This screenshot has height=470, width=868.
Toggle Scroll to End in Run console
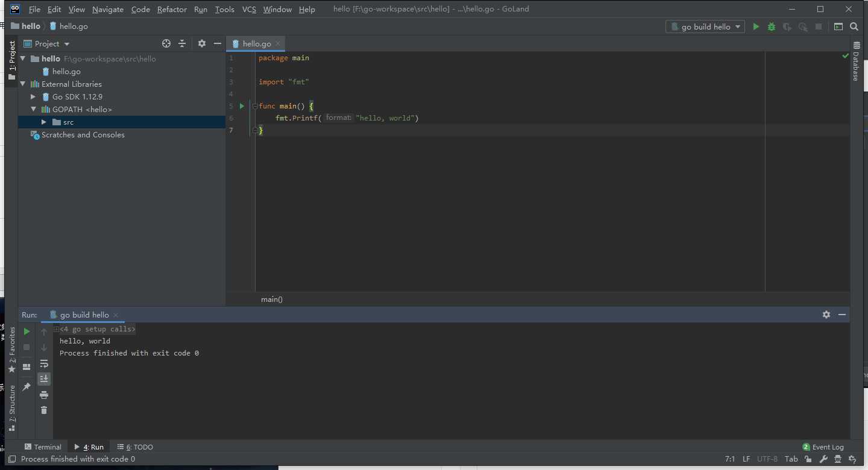(44, 379)
